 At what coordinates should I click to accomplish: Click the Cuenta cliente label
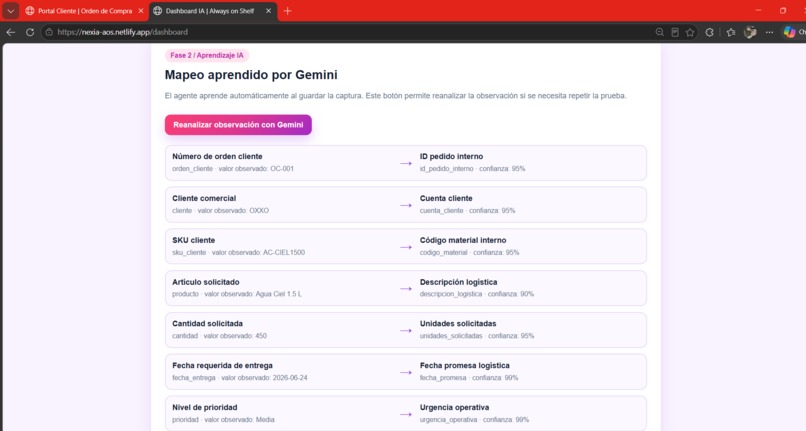(x=446, y=198)
